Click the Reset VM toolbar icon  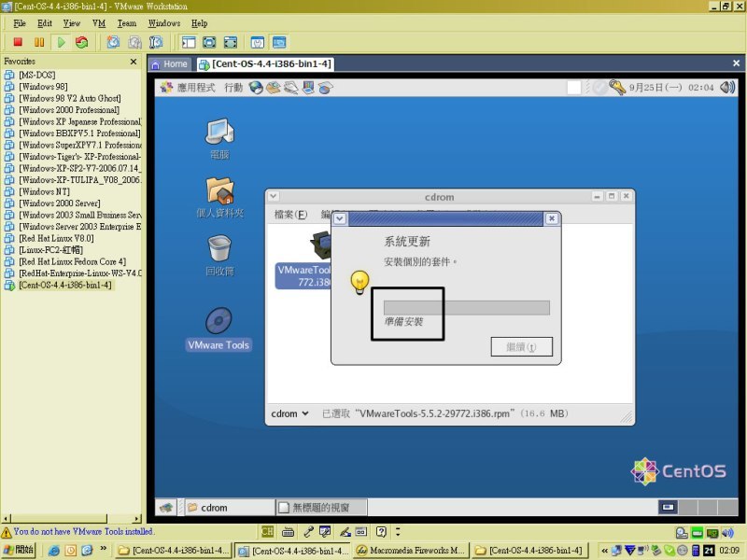click(x=82, y=42)
